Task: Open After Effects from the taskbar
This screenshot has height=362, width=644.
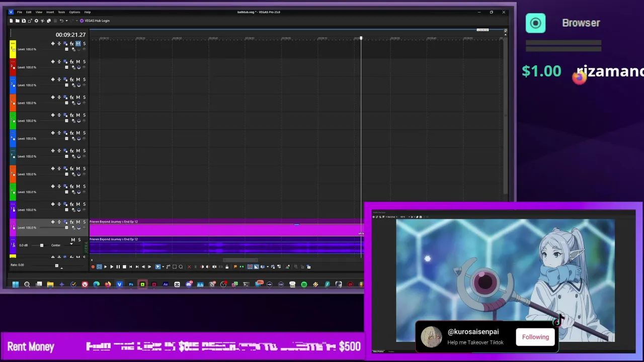Action: pos(166,284)
